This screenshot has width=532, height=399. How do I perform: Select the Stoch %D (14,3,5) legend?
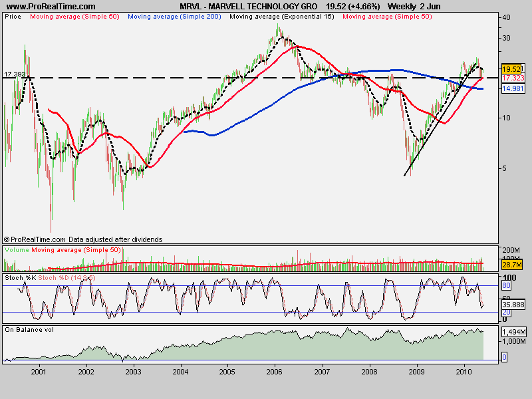[66, 278]
